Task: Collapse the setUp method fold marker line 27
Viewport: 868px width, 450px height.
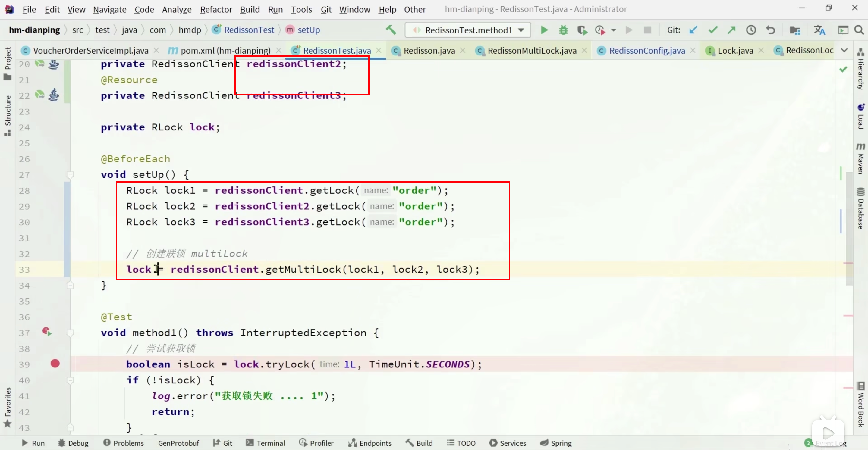Action: (70, 175)
